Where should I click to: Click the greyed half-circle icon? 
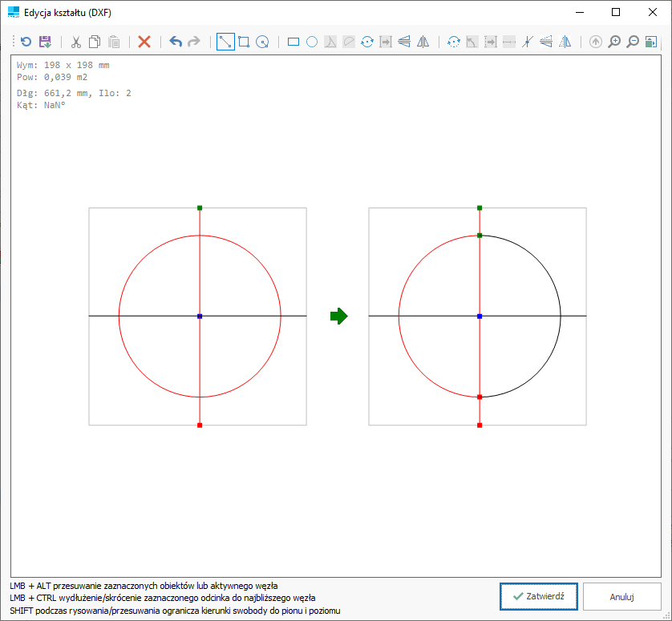tap(349, 42)
